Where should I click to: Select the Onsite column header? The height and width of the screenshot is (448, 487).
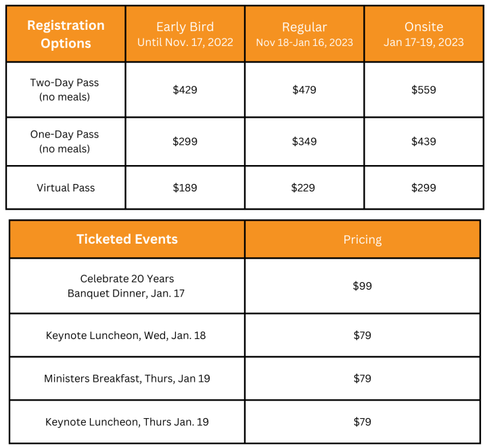click(x=423, y=34)
